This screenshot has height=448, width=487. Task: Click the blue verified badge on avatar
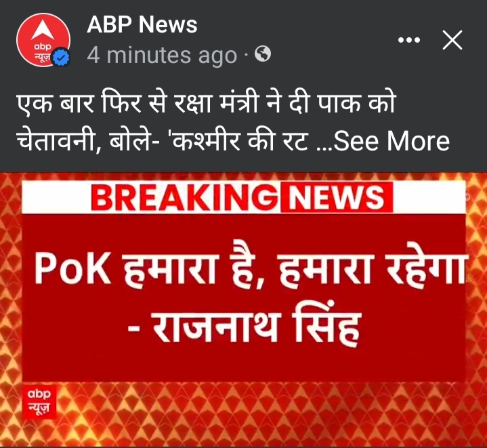(x=61, y=57)
